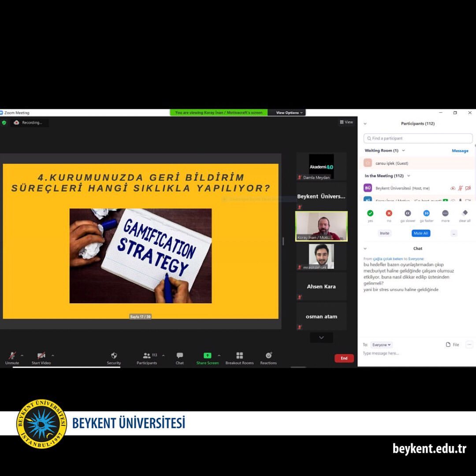Click the go faster feedback icon
The height and width of the screenshot is (476, 476).
click(427, 213)
